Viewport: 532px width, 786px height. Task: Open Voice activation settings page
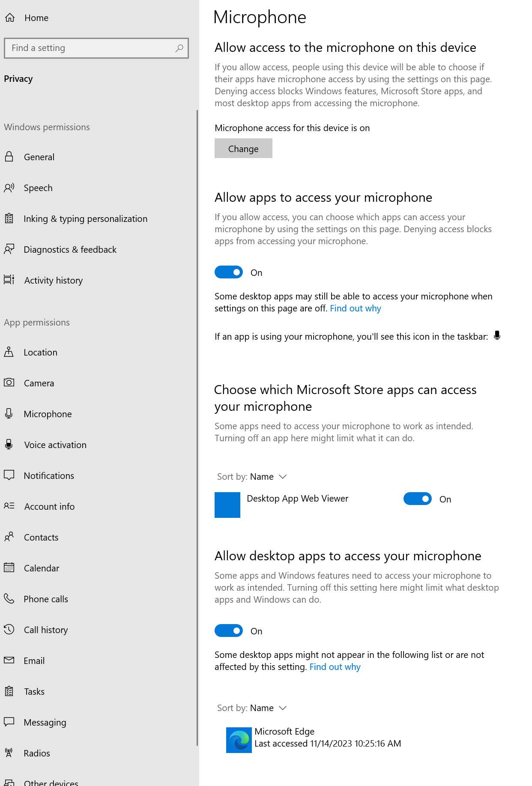click(x=55, y=445)
